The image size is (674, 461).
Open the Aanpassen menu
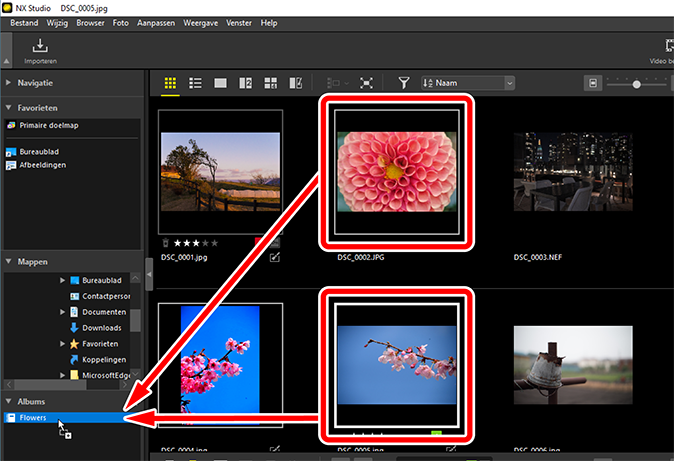(x=156, y=23)
